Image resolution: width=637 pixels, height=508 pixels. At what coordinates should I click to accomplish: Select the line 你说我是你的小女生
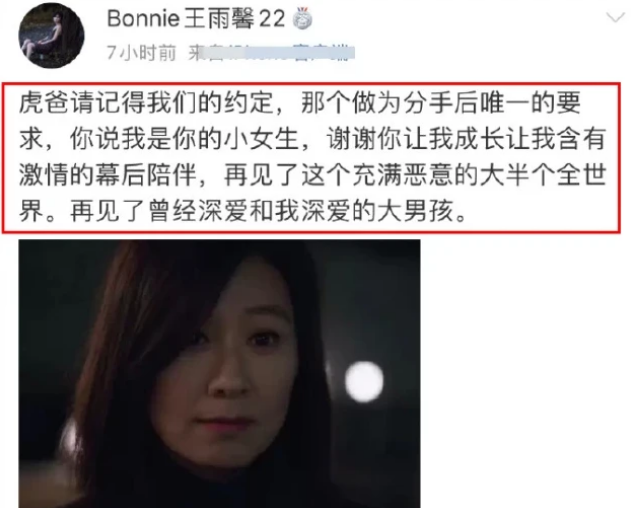184,139
